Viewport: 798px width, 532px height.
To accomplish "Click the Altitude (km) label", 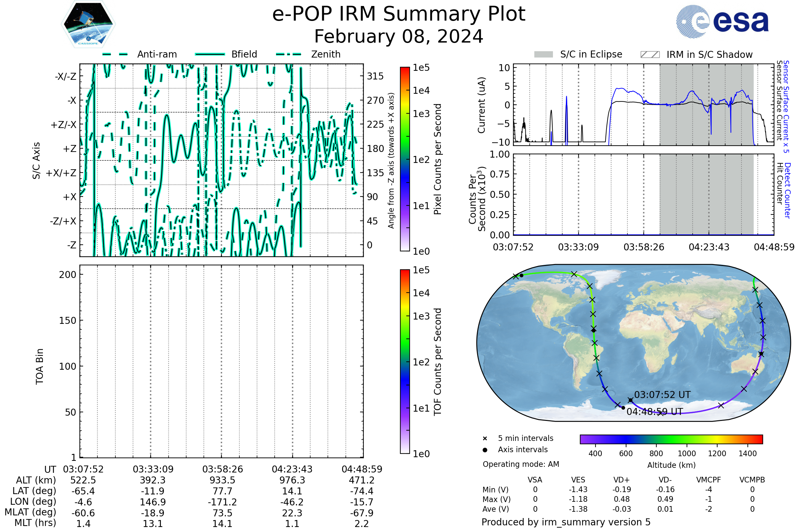I will (671, 465).
